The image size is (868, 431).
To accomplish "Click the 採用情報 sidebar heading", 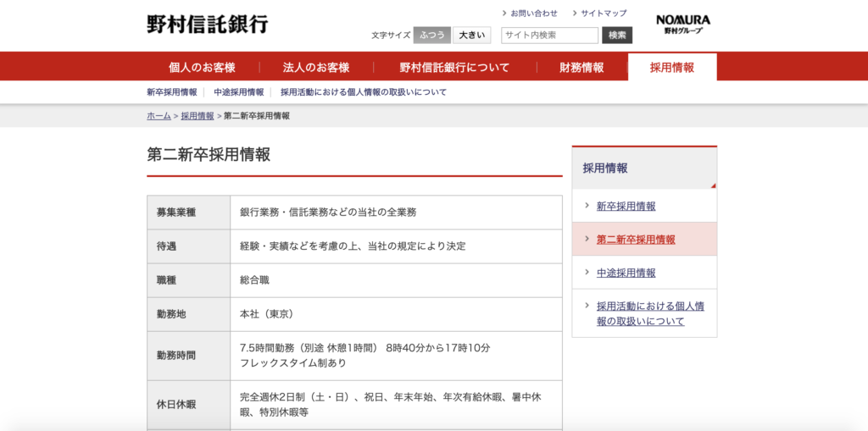I will pyautogui.click(x=644, y=169).
